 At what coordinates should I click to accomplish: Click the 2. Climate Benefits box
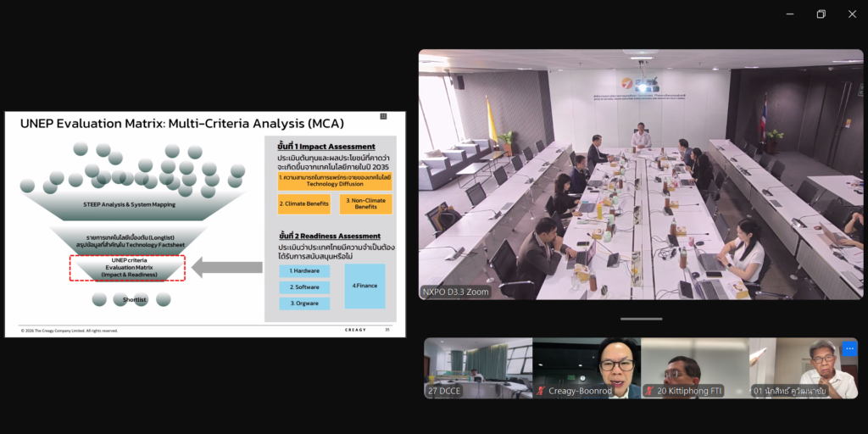(304, 203)
